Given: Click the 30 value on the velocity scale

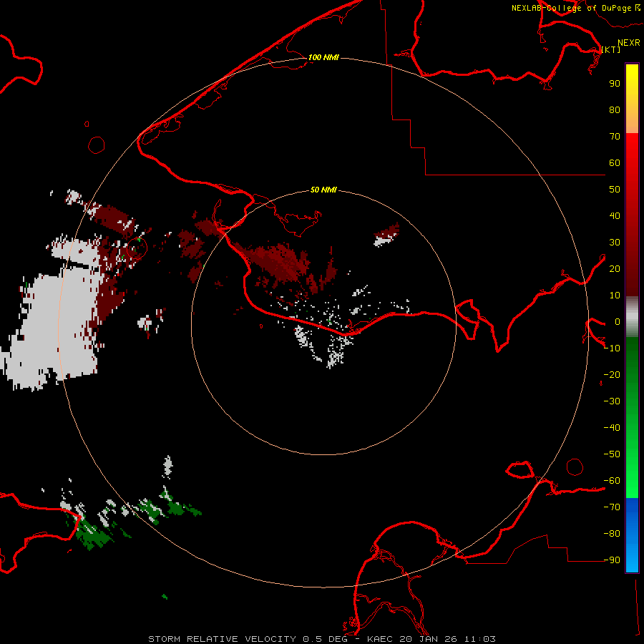Looking at the screenshot, I should (615, 243).
